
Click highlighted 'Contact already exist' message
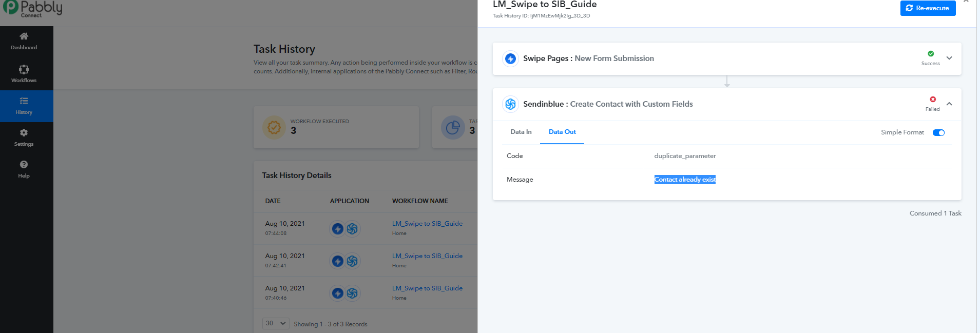685,180
